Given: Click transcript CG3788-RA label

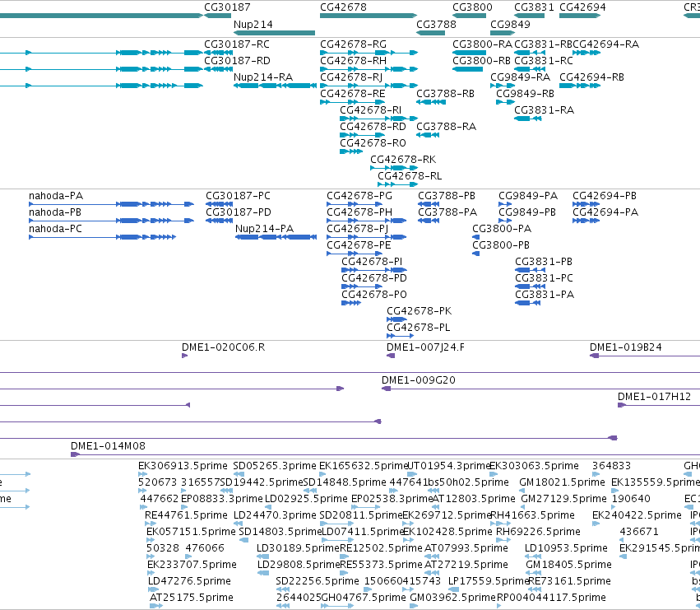Looking at the screenshot, I should coord(447,127).
